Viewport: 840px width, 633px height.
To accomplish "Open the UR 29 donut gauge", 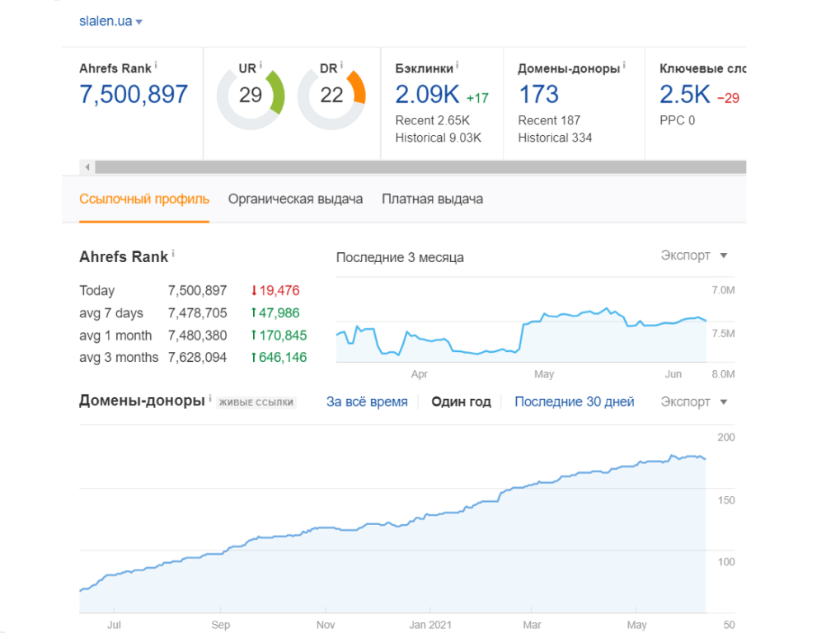I will click(x=251, y=96).
